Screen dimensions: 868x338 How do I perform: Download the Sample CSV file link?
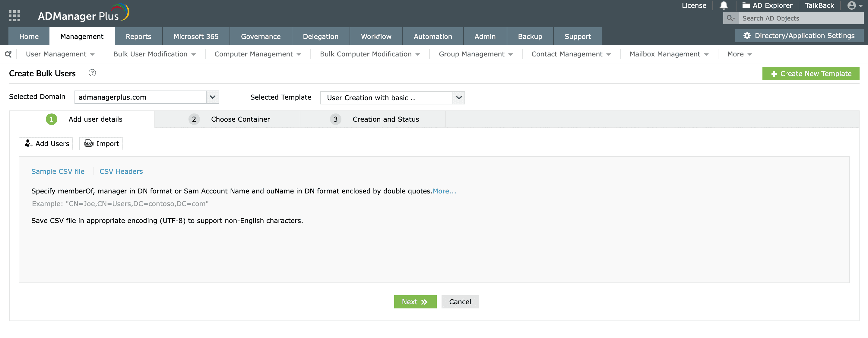pos(58,171)
